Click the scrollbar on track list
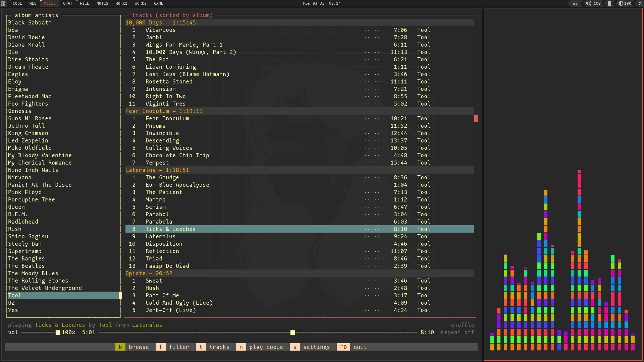 coord(476,118)
